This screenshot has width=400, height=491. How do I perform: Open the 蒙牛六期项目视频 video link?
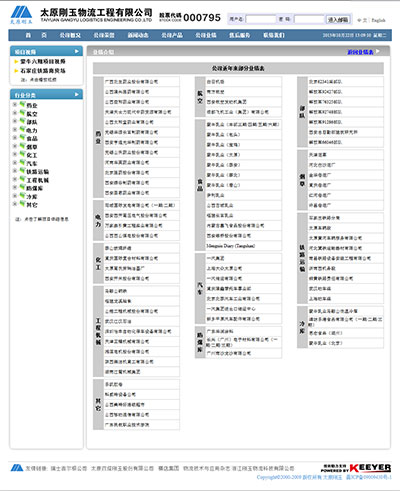[43, 61]
